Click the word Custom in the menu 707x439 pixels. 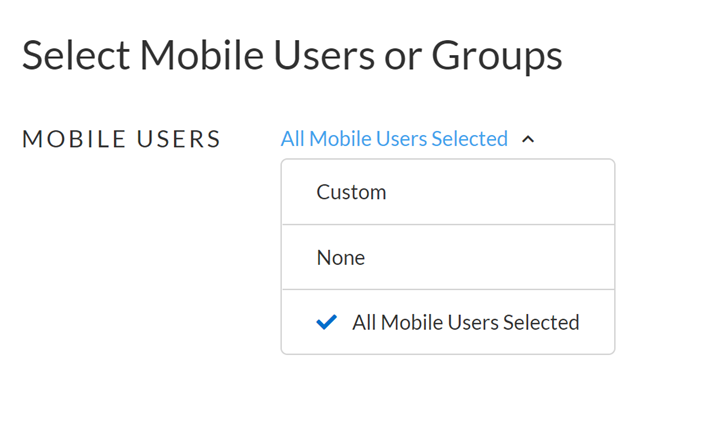point(351,192)
